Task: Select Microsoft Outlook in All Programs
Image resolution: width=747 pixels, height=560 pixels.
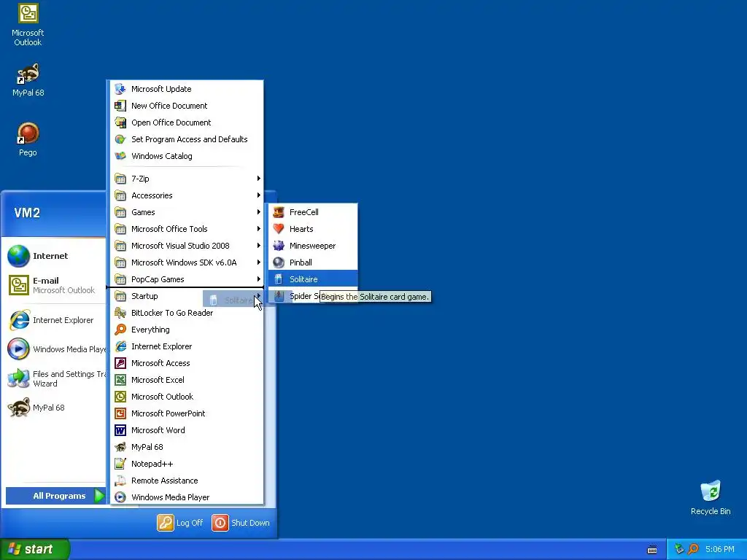Action: click(187, 397)
